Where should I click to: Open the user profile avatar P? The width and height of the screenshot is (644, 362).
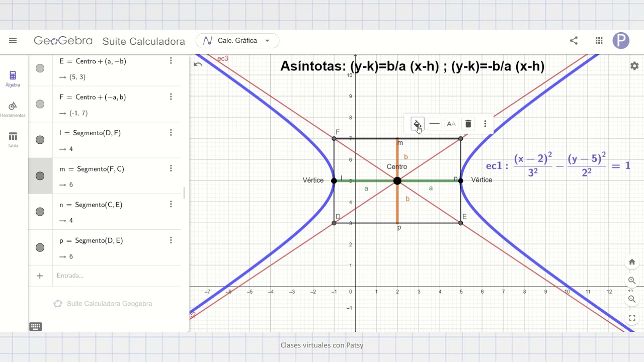(x=621, y=41)
